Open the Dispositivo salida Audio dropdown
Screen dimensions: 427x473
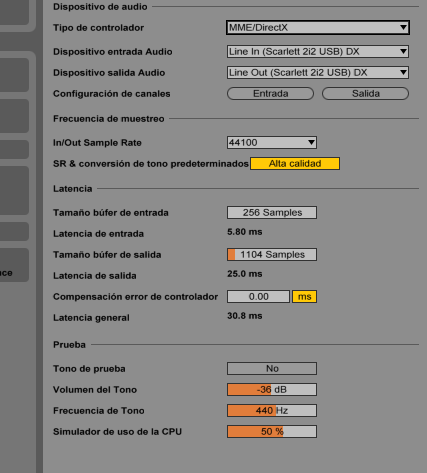(x=318, y=73)
